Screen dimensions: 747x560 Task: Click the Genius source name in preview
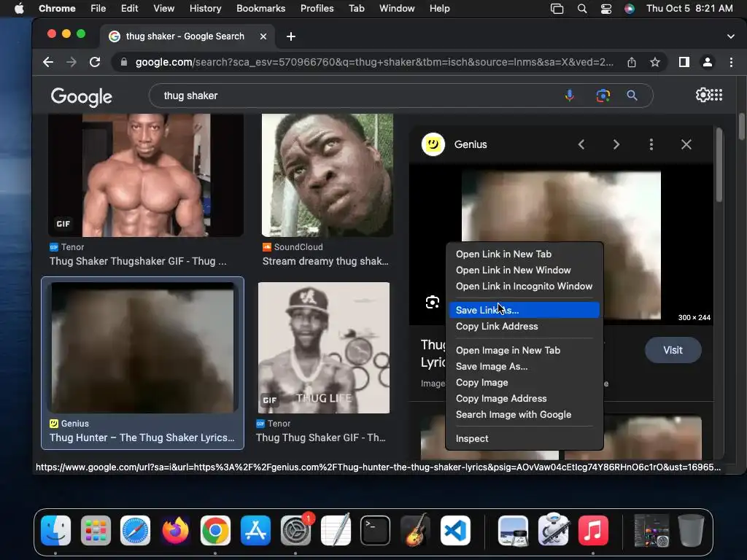pos(471,144)
